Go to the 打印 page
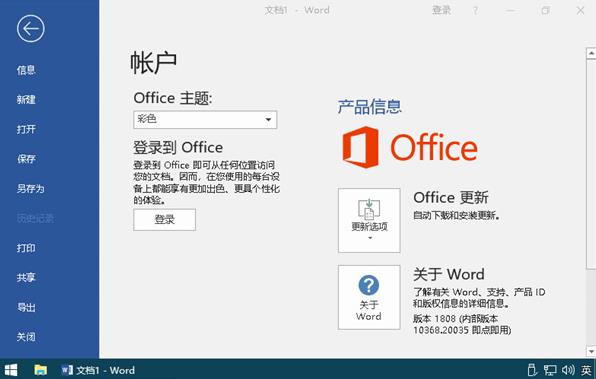596x379 pixels. [26, 248]
